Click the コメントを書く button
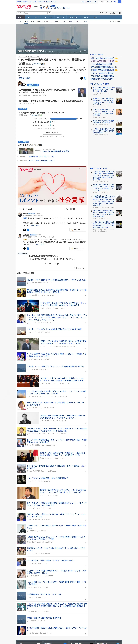The height and width of the screenshot is (644, 138). coord(69,209)
